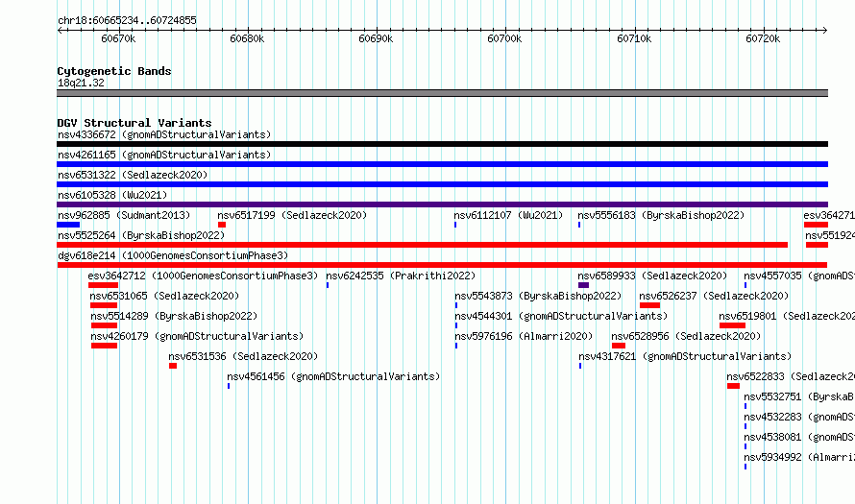Image resolution: width=855 pixels, height=504 pixels.
Task: Select the blue bar under nsv962885
Action: tap(68, 225)
